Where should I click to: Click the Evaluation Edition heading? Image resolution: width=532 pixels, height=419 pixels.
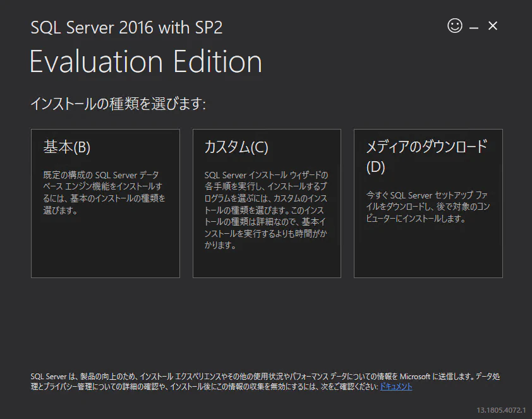pyautogui.click(x=146, y=61)
